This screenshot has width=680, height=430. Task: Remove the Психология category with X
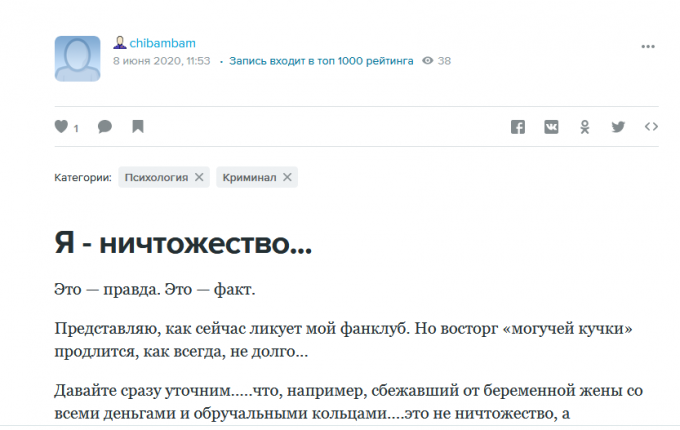click(199, 177)
